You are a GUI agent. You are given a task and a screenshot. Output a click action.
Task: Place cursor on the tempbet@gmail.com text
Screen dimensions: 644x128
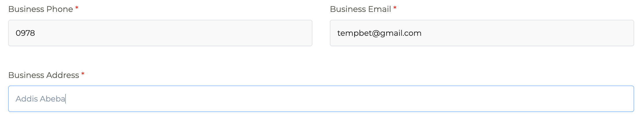379,33
